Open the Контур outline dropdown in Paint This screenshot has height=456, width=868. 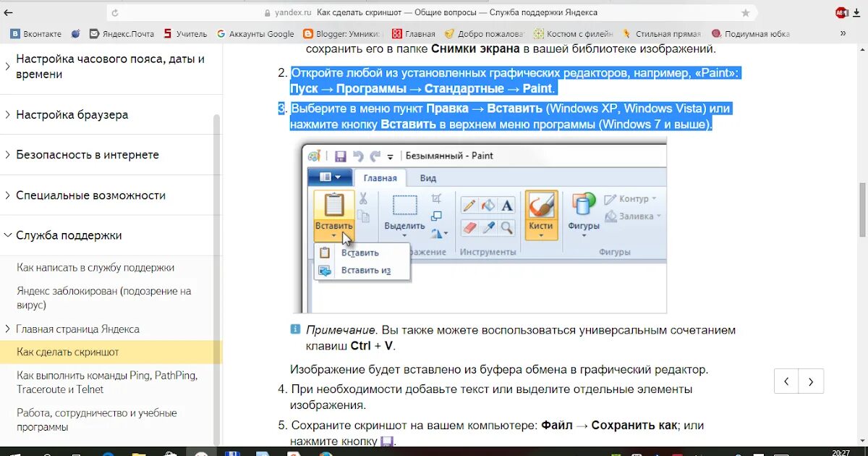click(630, 198)
